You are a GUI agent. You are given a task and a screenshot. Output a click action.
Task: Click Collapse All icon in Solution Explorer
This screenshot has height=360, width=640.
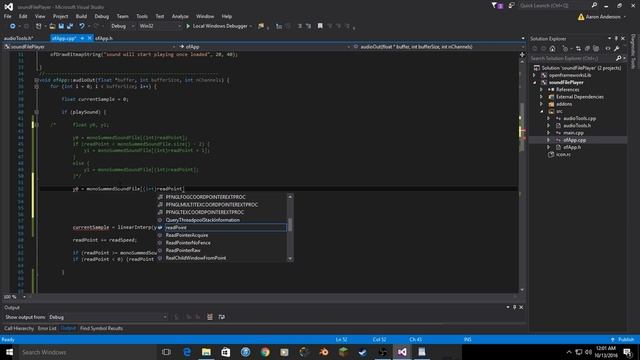(587, 49)
